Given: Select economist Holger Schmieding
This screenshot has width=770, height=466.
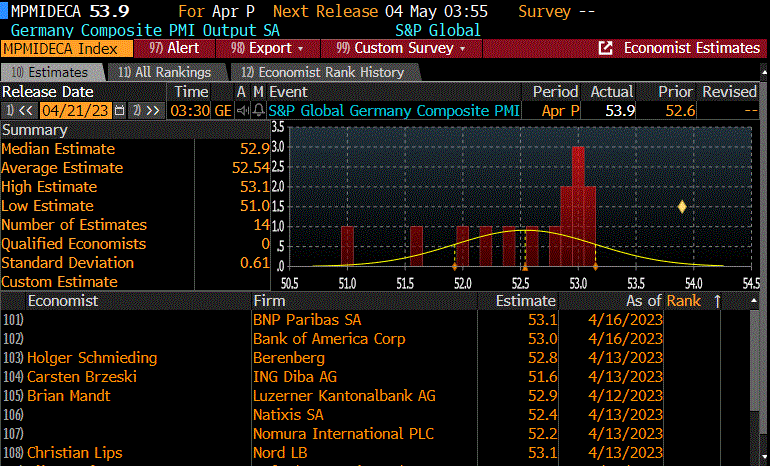Looking at the screenshot, I should 92,357.
